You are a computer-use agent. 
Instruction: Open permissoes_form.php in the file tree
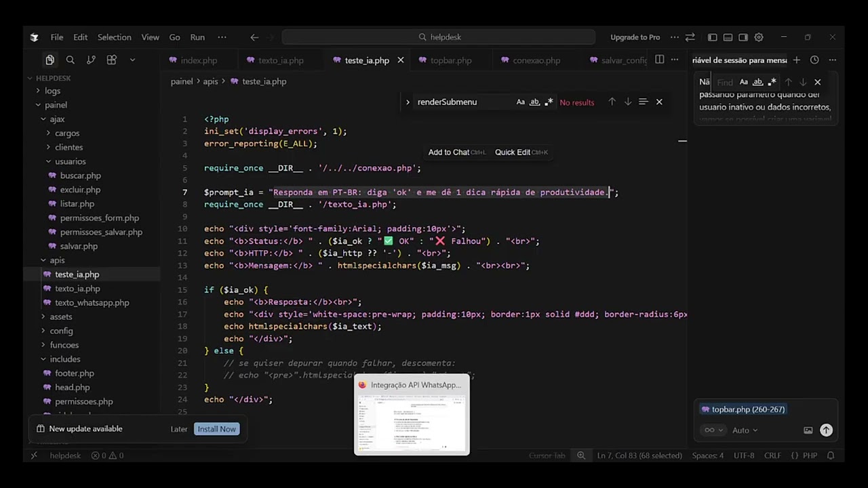pyautogui.click(x=100, y=218)
